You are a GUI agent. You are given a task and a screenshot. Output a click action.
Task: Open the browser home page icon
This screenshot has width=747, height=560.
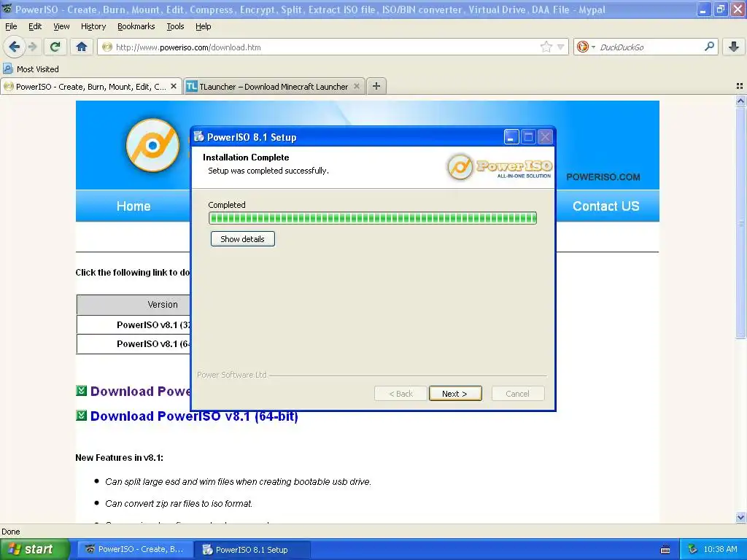(82, 47)
